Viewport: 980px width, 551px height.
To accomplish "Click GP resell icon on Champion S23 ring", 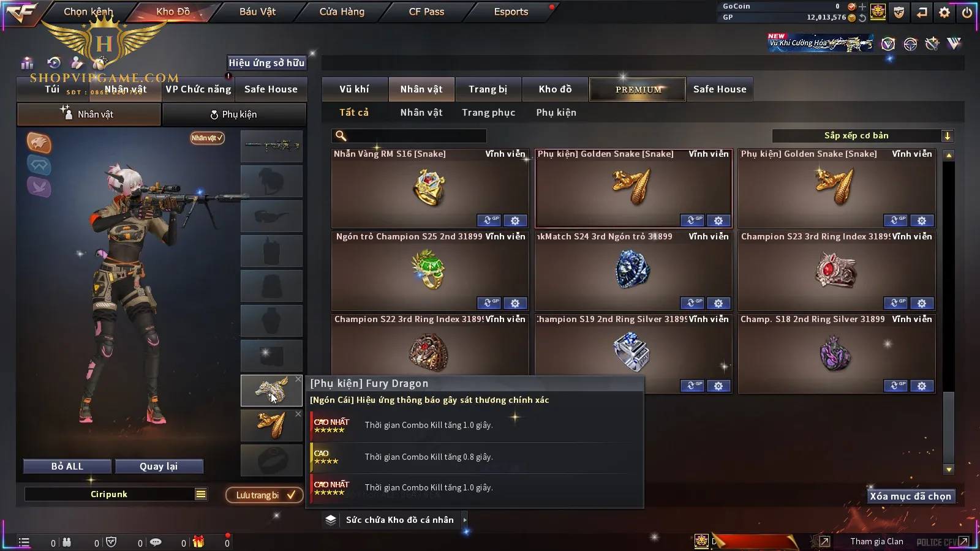I will 895,303.
